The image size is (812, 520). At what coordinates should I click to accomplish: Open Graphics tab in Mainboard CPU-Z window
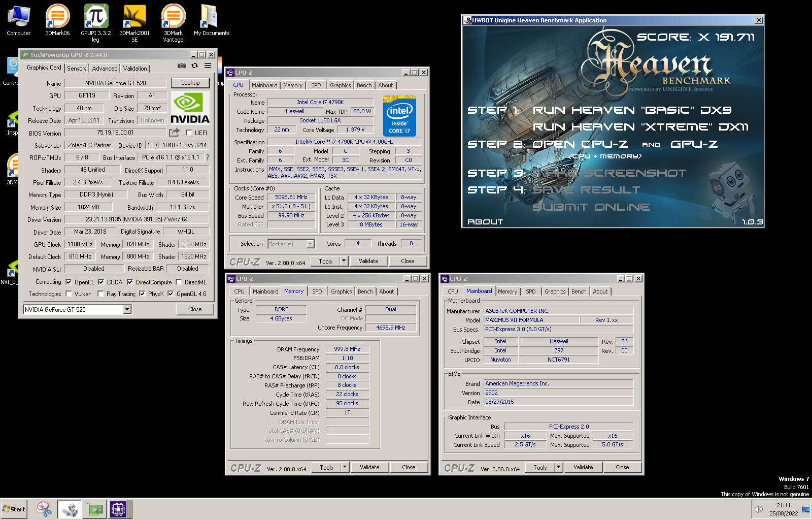click(x=555, y=291)
